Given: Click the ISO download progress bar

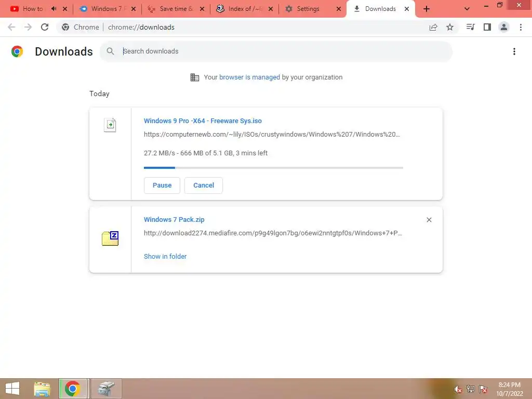Looking at the screenshot, I should 273,168.
